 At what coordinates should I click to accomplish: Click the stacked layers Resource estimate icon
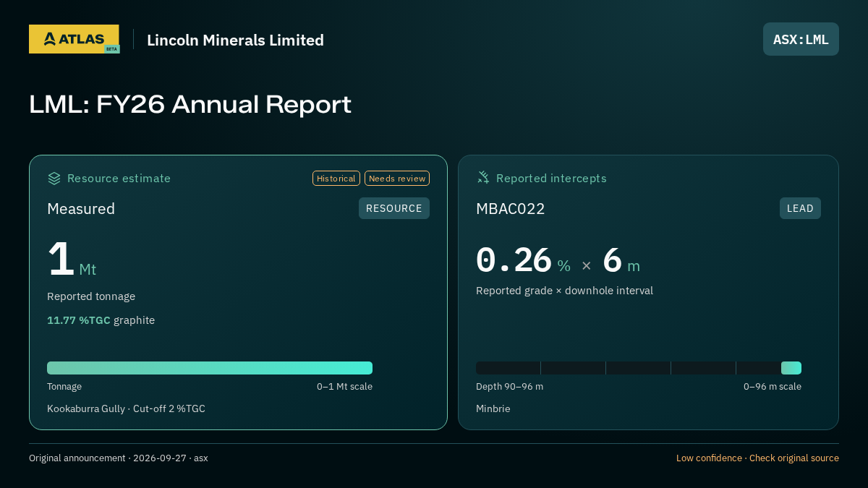coord(54,178)
